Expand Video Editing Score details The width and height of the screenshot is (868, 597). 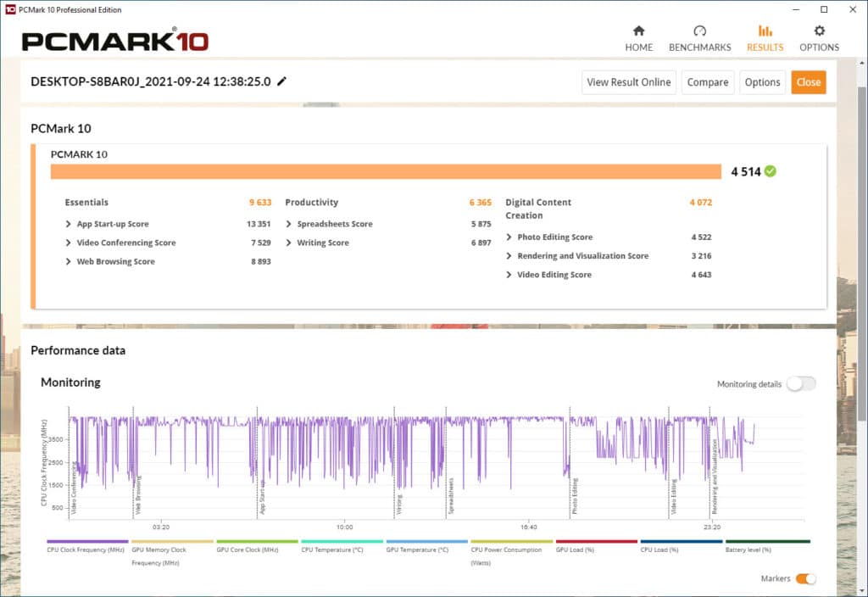click(x=509, y=275)
